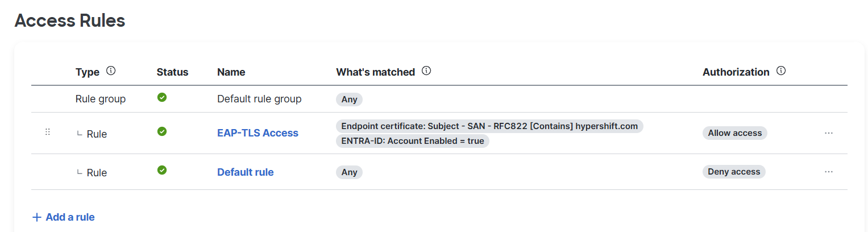The image size is (868, 232).
Task: Grab the drag handle on EAP-TLS Access row
Action: pyautogui.click(x=48, y=132)
